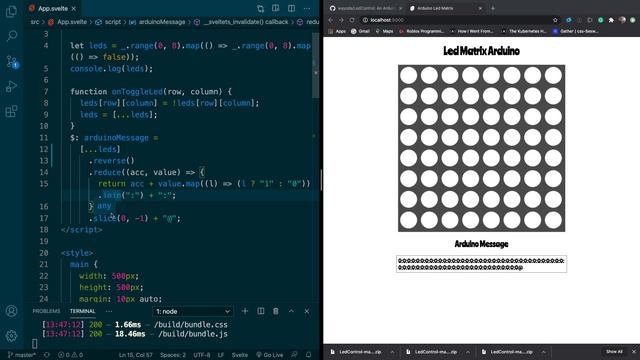640x360 pixels.
Task: Split the terminal pane
Action: click(x=260, y=311)
